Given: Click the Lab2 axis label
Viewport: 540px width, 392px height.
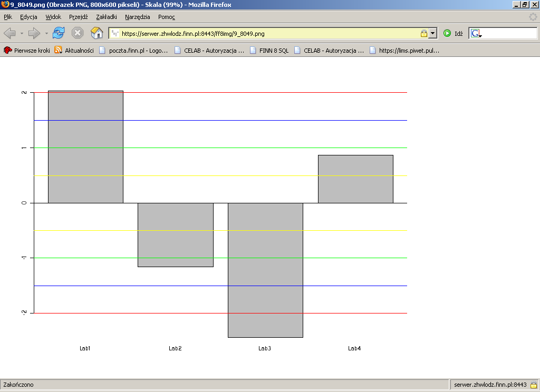Looking at the screenshot, I should click(175, 348).
